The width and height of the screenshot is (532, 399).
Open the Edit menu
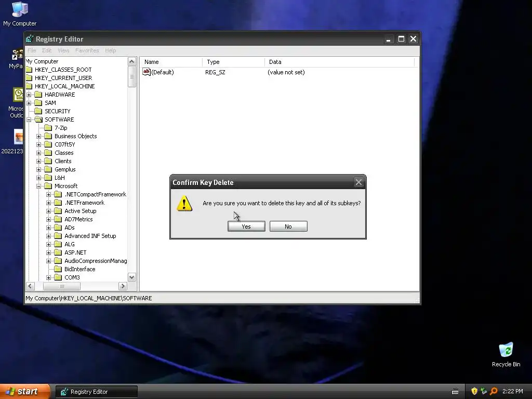[x=47, y=50]
